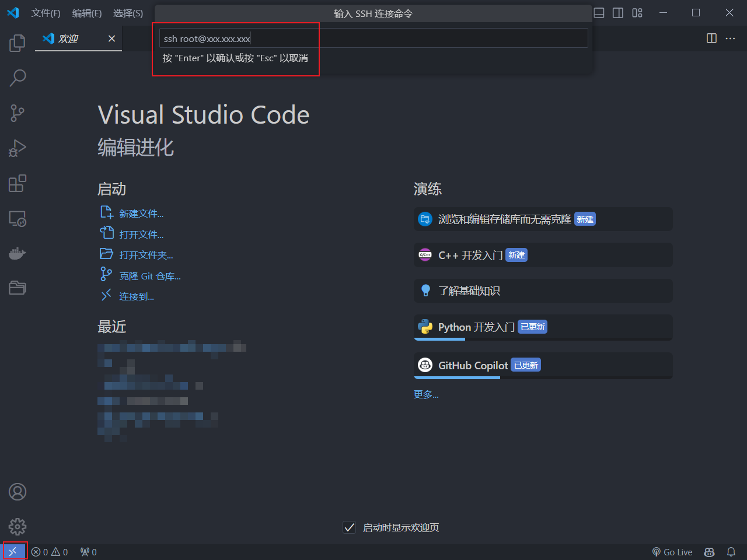
Task: Toggle the bottom panel layout icon
Action: point(599,13)
